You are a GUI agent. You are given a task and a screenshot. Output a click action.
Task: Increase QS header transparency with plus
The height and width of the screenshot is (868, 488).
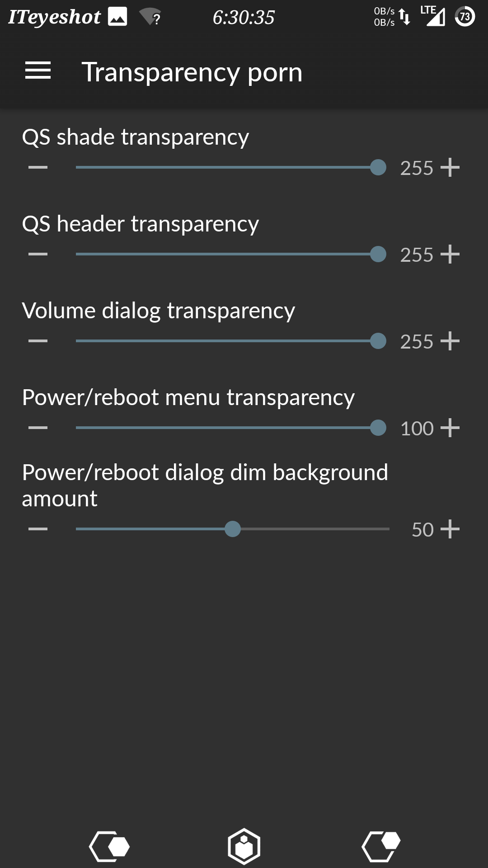coord(450,254)
